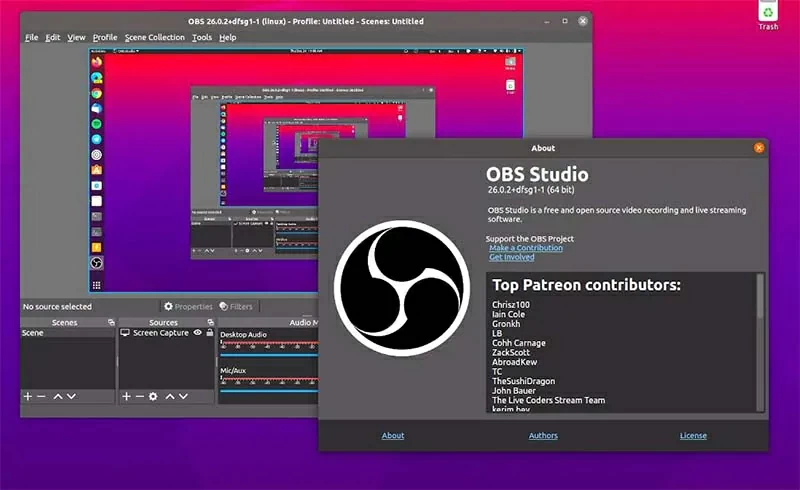Image resolution: width=800 pixels, height=490 pixels.
Task: Toggle the lock on Screen Capture source
Action: (210, 332)
